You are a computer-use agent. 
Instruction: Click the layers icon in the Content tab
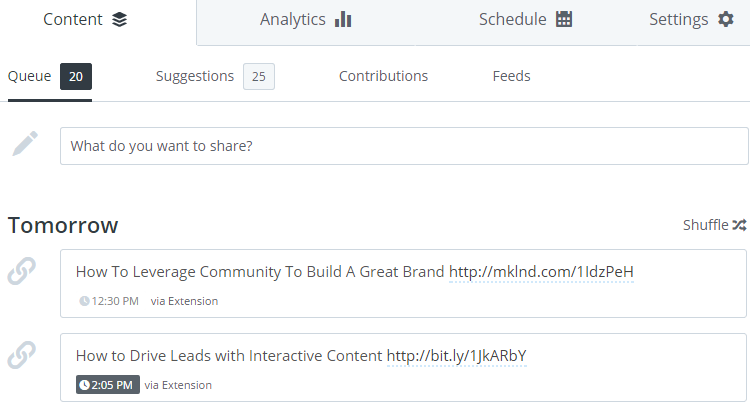pos(120,20)
